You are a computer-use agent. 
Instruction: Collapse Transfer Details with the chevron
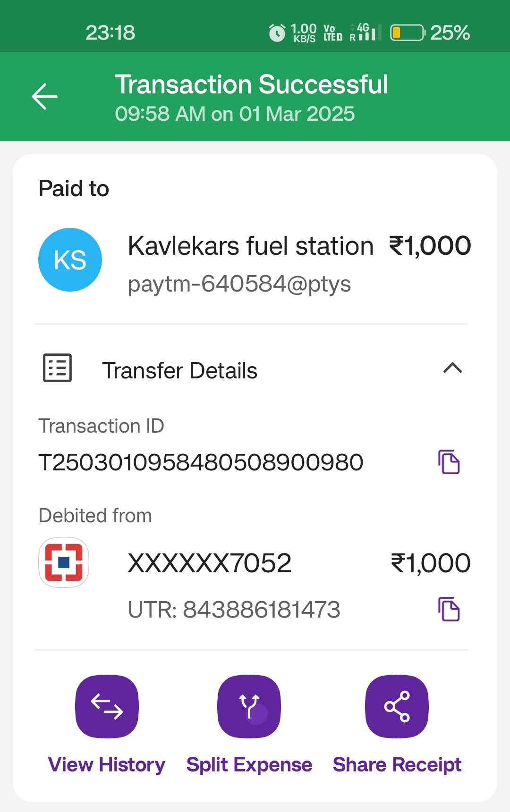[452, 368]
